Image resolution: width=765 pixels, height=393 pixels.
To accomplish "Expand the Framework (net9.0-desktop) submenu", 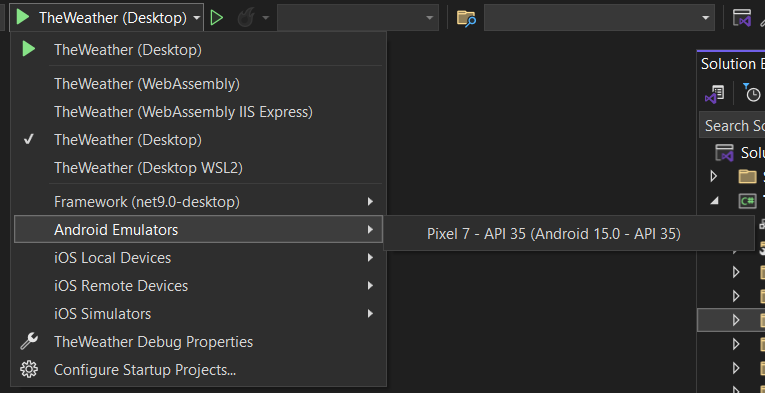I will (x=199, y=201).
